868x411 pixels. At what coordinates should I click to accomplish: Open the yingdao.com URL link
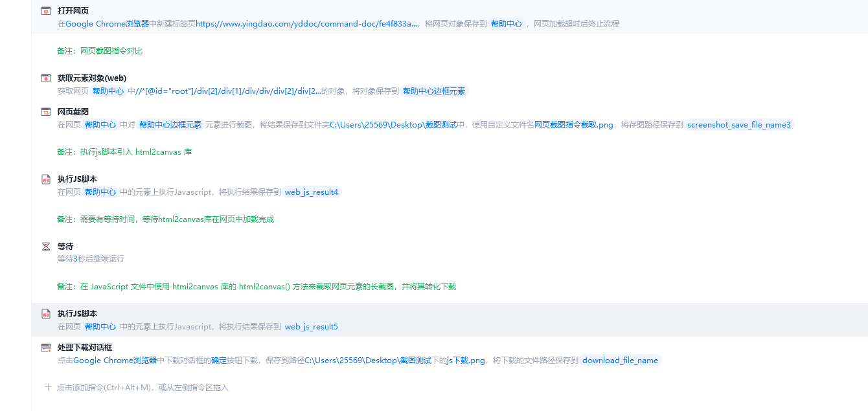[x=306, y=24]
